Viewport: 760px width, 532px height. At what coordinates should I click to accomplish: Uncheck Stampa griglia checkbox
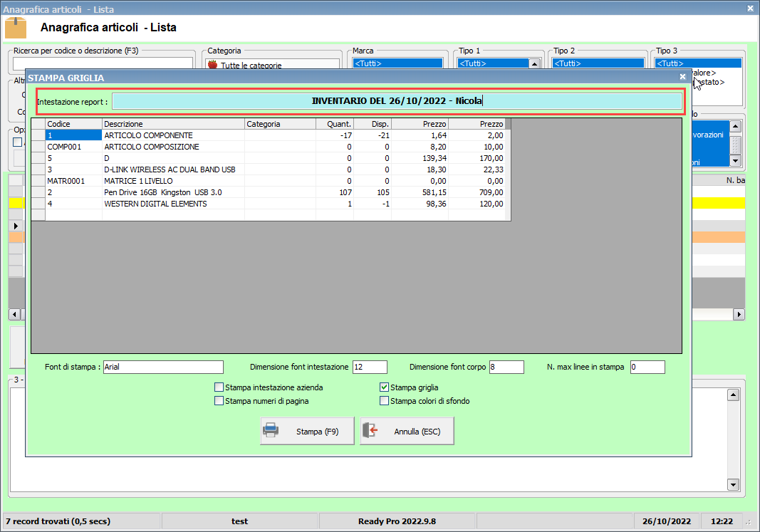385,387
